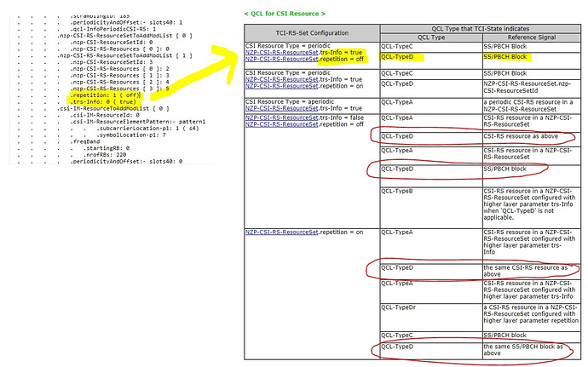
Task: Click the '.startingRB: 0' line
Action: point(107,148)
